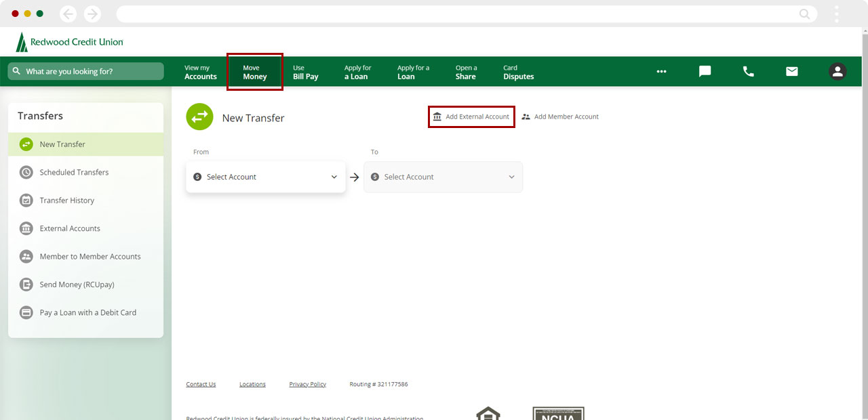Click the people icon beside Add Member Account
Viewport: 868px width, 420px height.
[526, 117]
